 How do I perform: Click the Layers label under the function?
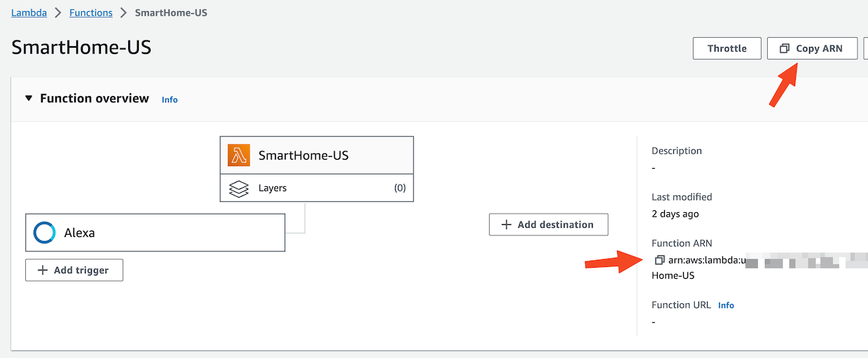[x=272, y=188]
